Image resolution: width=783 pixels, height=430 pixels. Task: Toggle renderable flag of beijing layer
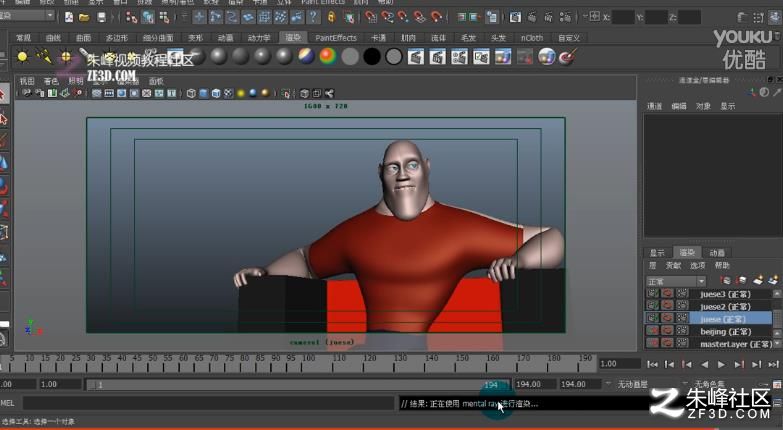pos(652,331)
